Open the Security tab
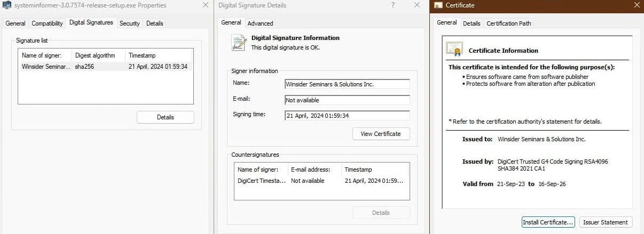 coord(129,23)
